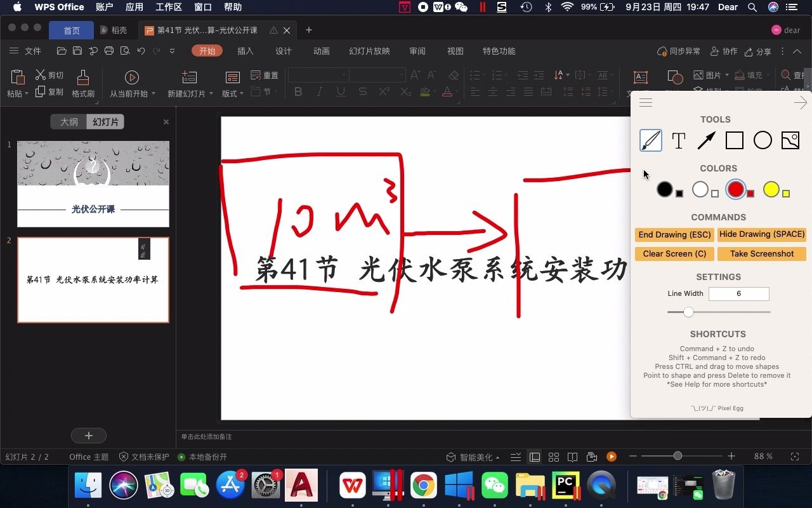Image resolution: width=812 pixels, height=508 pixels.
Task: Choose the arrow drawing tool
Action: (706, 140)
